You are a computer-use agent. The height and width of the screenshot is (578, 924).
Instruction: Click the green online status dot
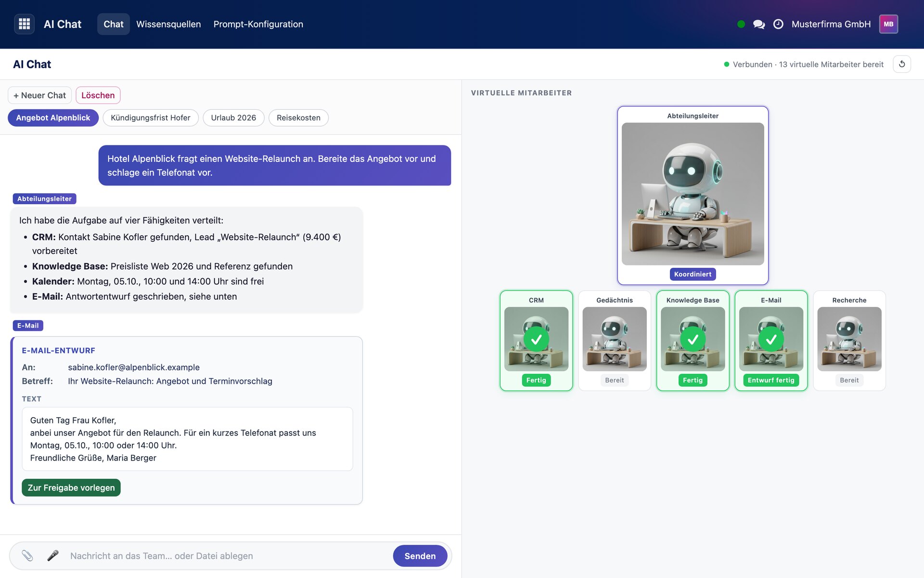[x=741, y=24]
